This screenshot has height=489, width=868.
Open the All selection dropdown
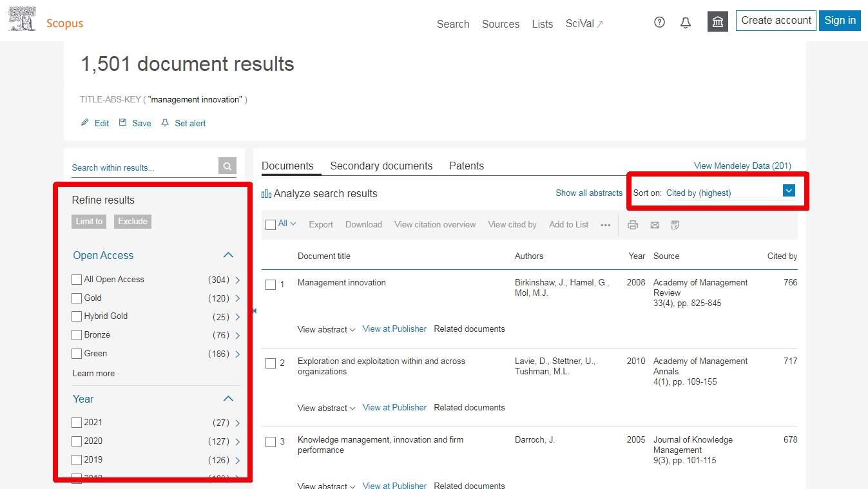[x=287, y=224]
